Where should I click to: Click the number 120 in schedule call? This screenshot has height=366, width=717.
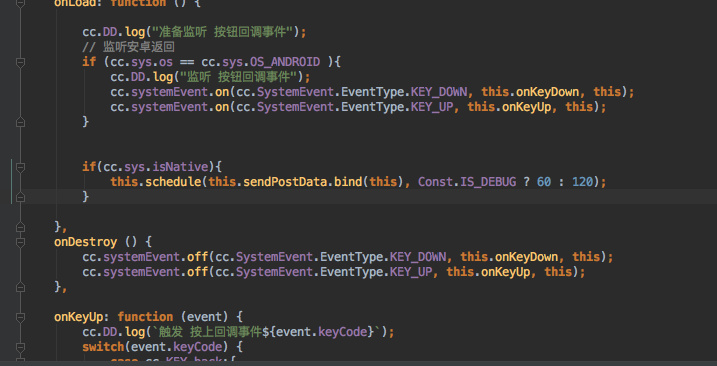(x=583, y=182)
